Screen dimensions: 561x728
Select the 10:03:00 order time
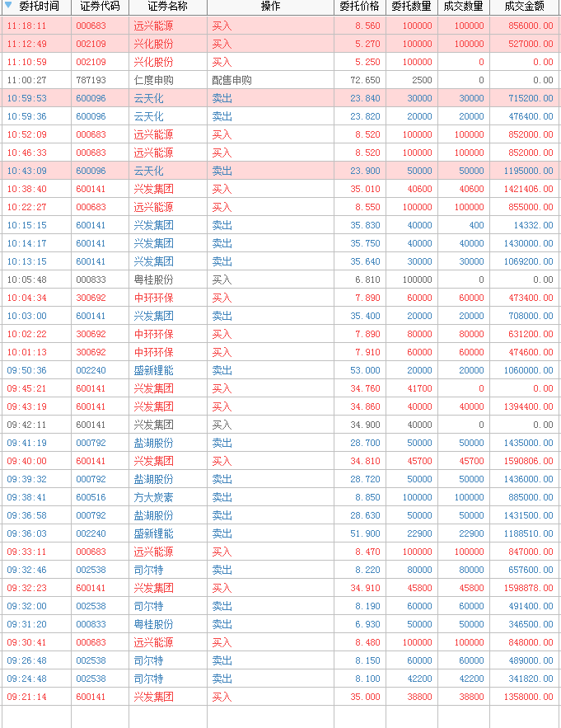point(26,316)
